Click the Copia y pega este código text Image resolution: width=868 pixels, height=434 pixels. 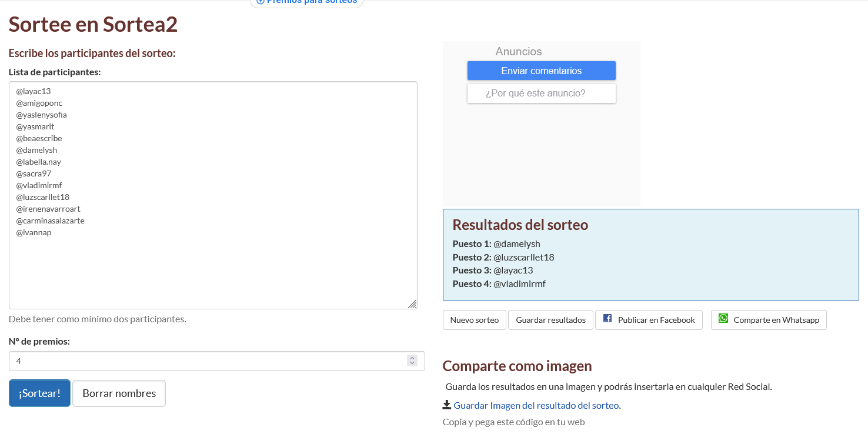pyautogui.click(x=514, y=422)
